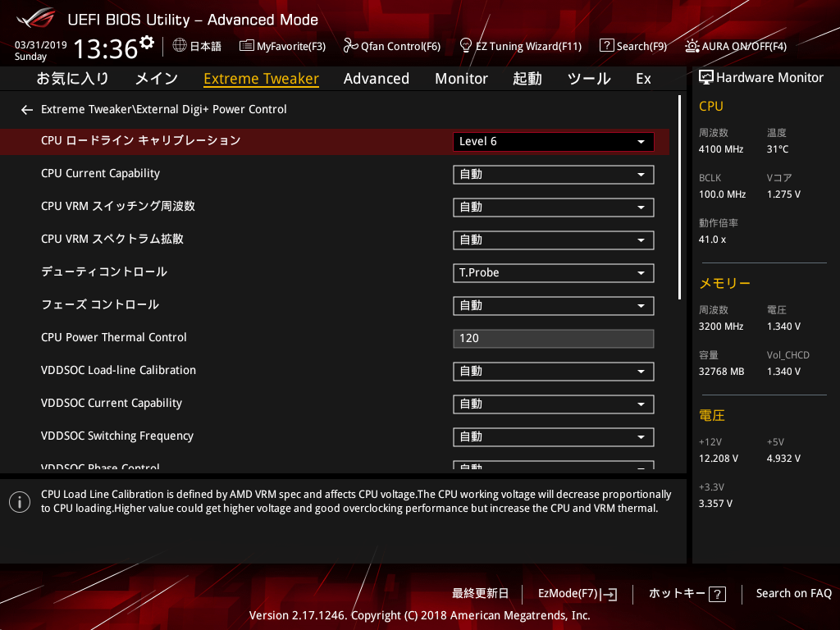Viewport: 840px width, 630px height.
Task: Open ホットキー help
Action: [x=687, y=594]
